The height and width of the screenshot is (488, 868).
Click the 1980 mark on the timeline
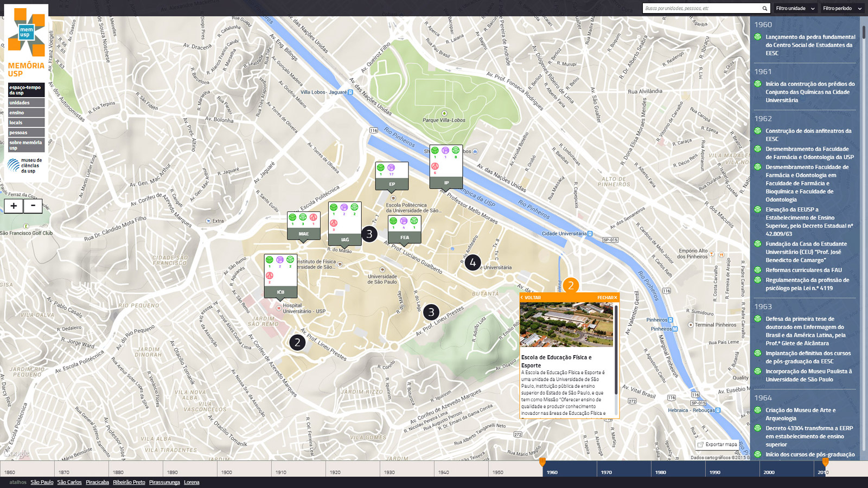click(x=660, y=472)
